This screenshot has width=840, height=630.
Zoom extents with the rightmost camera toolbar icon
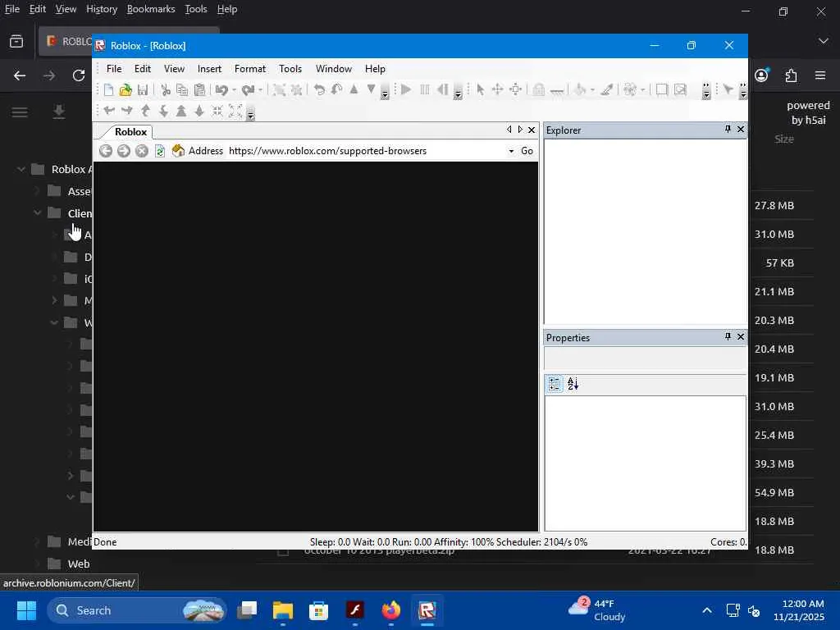(x=235, y=111)
